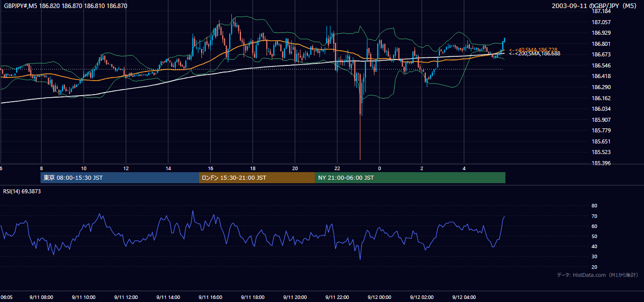Click hour marker 22 under the price chart
The width and height of the screenshot is (644, 302).
coord(337,168)
